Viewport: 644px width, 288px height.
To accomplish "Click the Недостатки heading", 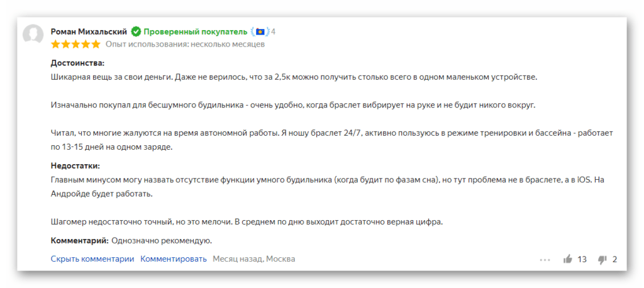I will (x=75, y=166).
